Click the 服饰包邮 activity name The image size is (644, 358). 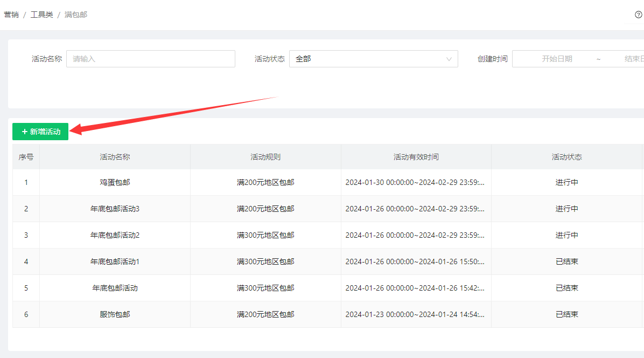tap(115, 314)
